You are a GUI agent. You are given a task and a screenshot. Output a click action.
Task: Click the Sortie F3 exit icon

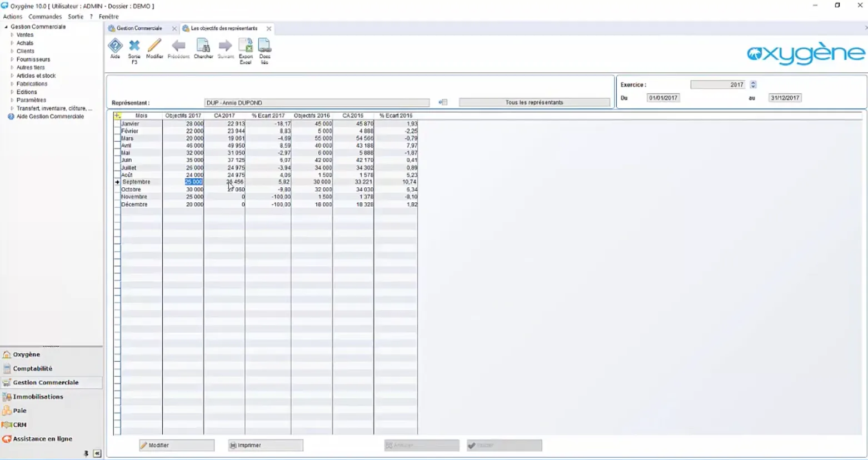[134, 51]
